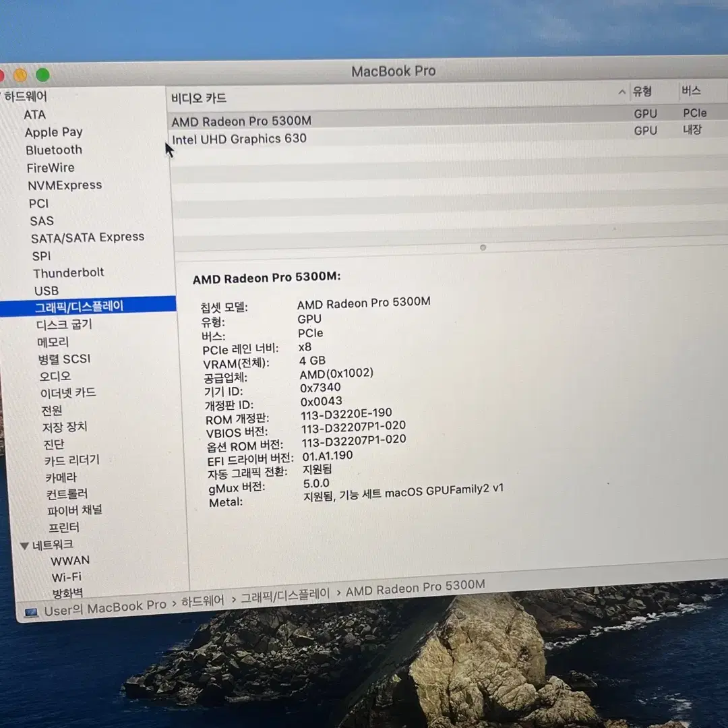Select ATA in the hardware sidebar
The image size is (728, 728).
pyautogui.click(x=35, y=115)
